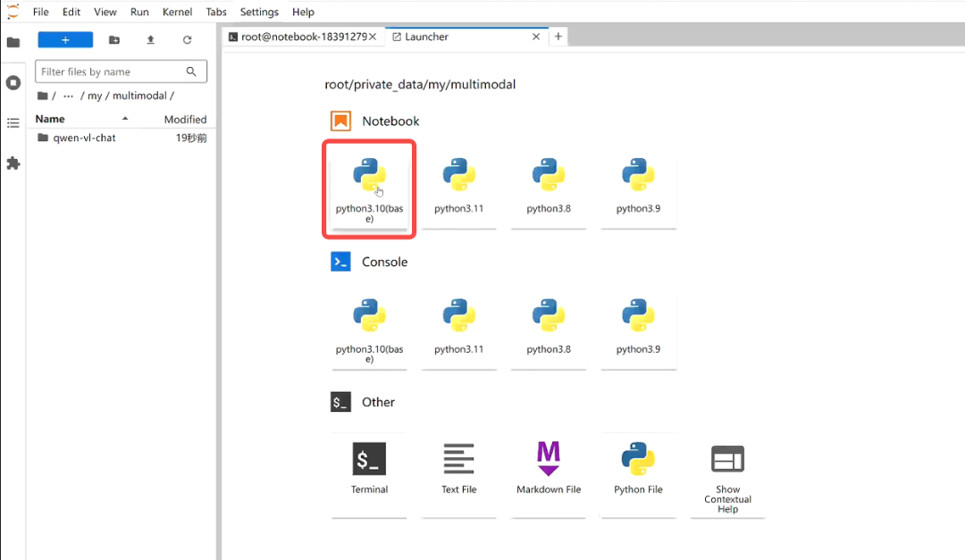This screenshot has height=560, width=965.
Task: Open the Running Terminals and Kernels sidebar
Action: click(13, 82)
